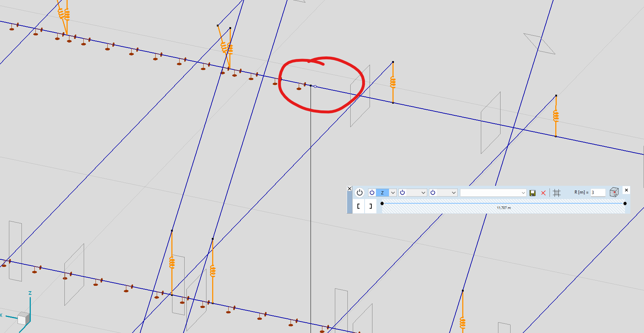Click the main round power button
The height and width of the screenshot is (333, 644).
360,193
